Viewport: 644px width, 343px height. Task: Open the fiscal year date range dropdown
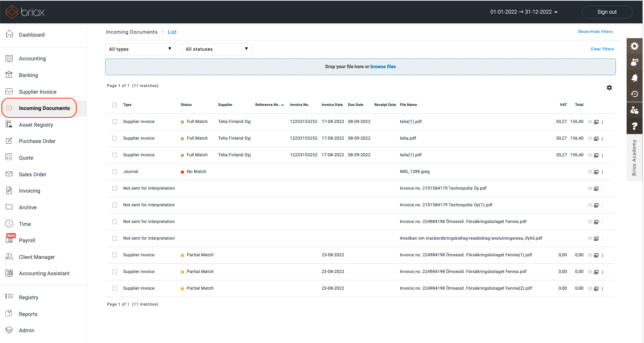[x=524, y=12]
